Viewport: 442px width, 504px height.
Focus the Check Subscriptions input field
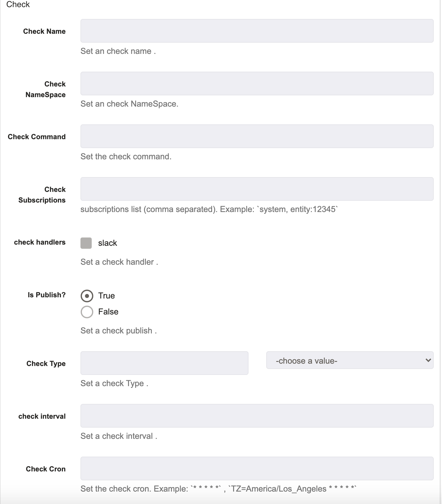(257, 189)
